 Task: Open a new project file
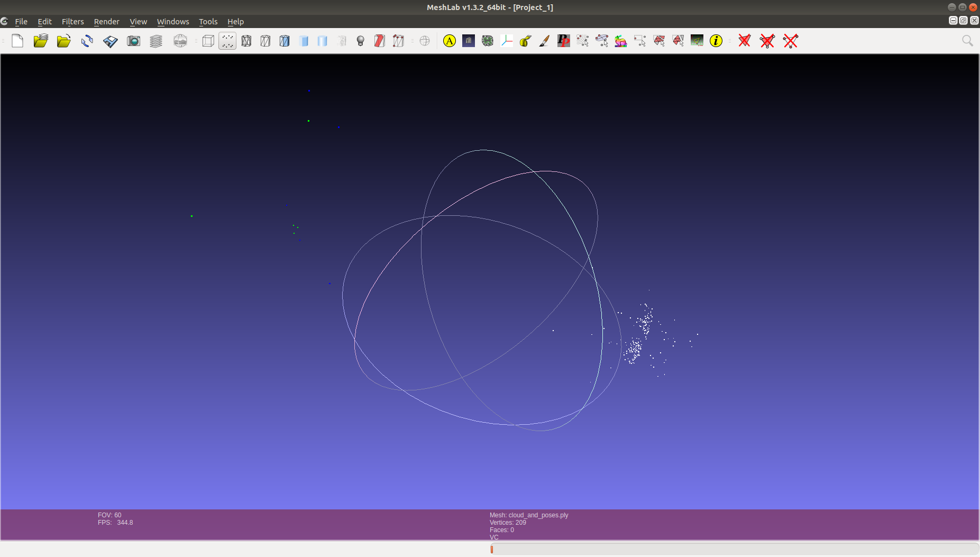click(41, 41)
